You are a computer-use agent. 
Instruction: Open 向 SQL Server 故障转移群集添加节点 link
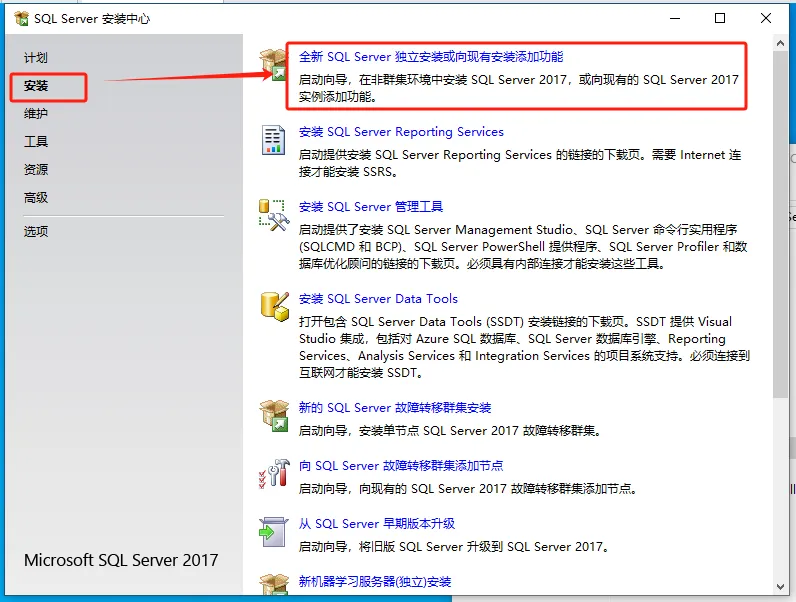tap(401, 466)
